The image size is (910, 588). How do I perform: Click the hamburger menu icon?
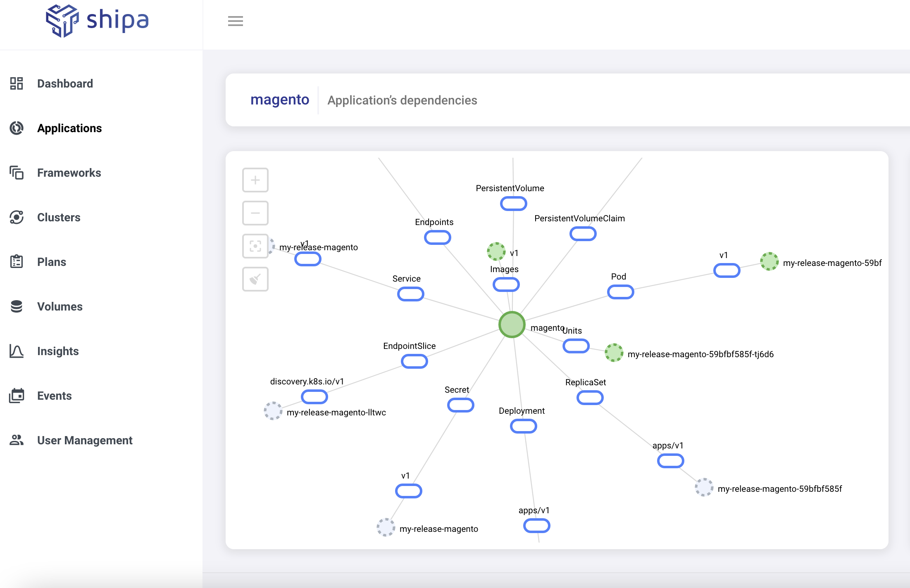(x=235, y=21)
